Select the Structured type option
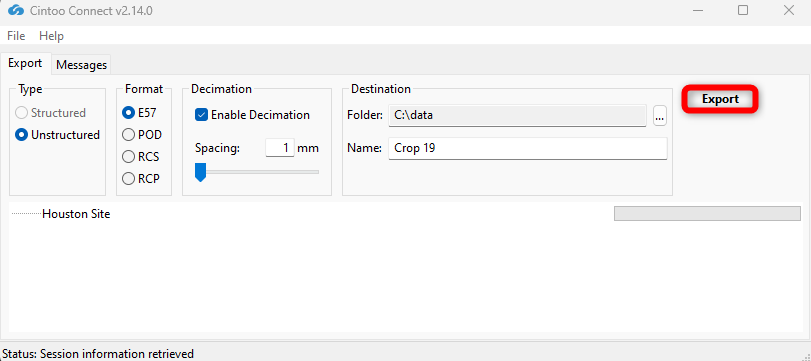811x361 pixels. point(51,113)
